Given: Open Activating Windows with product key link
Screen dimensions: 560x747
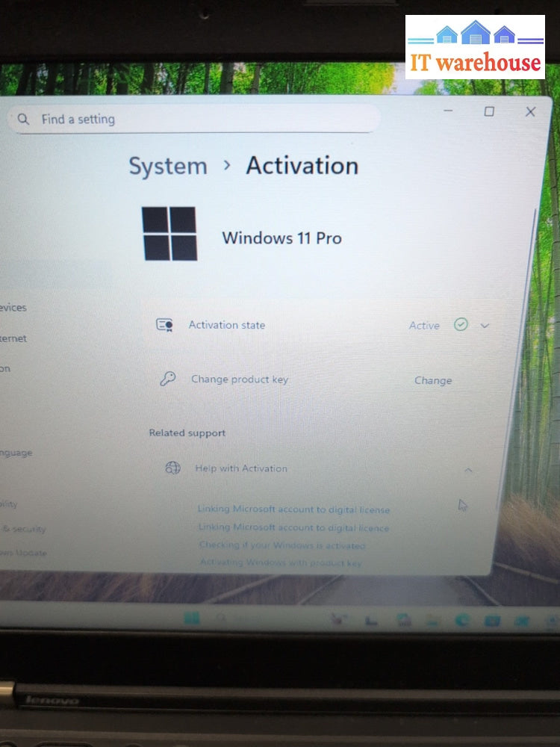Looking at the screenshot, I should click(x=281, y=562).
